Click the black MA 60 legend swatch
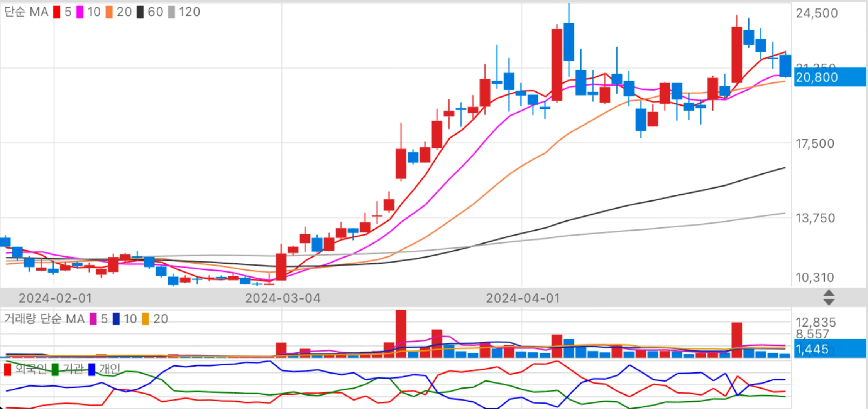This screenshot has width=868, height=409. (x=140, y=12)
